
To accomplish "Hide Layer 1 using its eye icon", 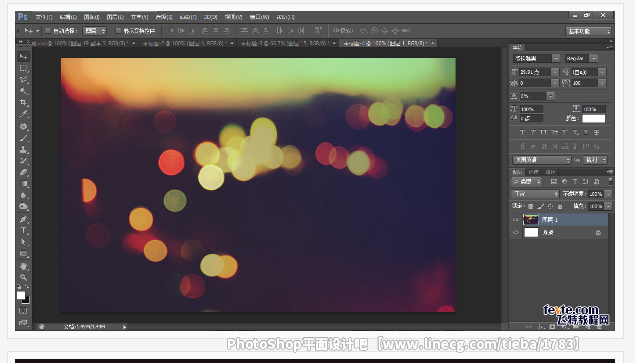I will tap(516, 220).
